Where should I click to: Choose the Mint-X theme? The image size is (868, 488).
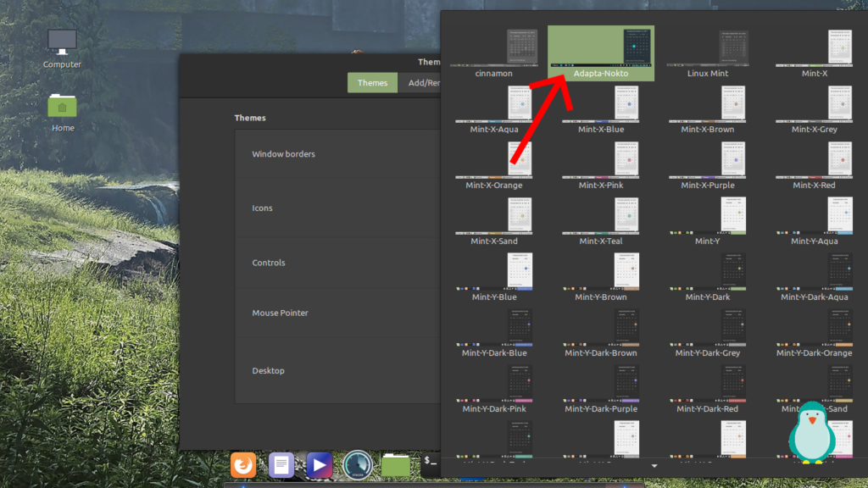point(815,53)
